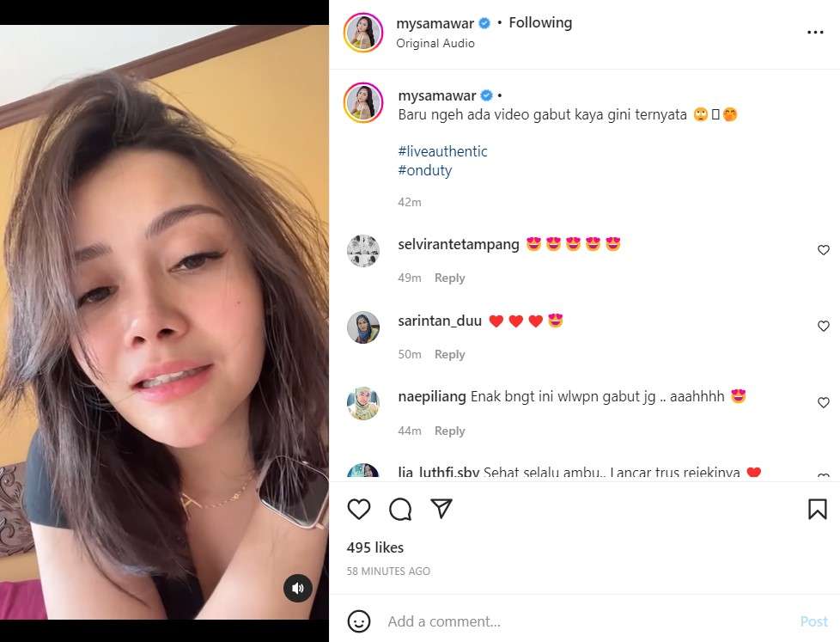Click the Following button
Image resolution: width=840 pixels, height=642 pixels.
tap(540, 23)
